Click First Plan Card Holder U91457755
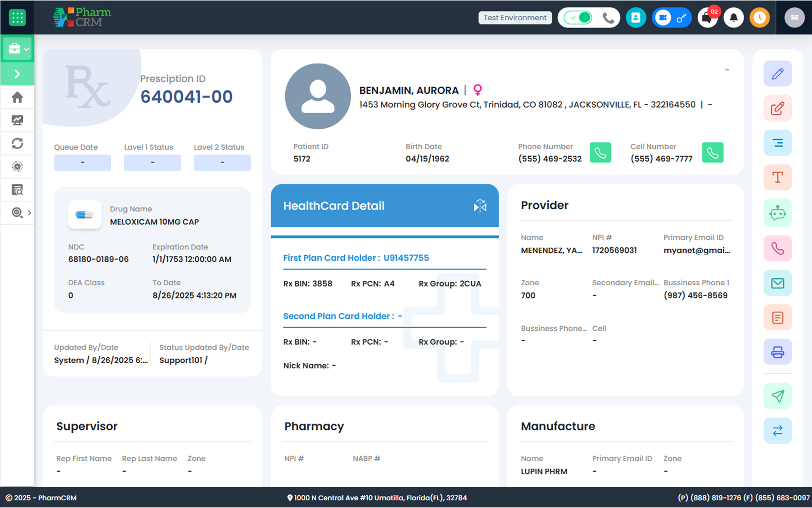This screenshot has width=812, height=508. pyautogui.click(x=356, y=258)
